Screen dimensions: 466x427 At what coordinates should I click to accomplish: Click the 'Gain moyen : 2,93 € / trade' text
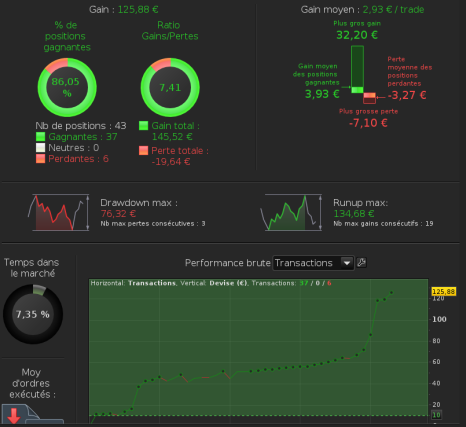362,9
